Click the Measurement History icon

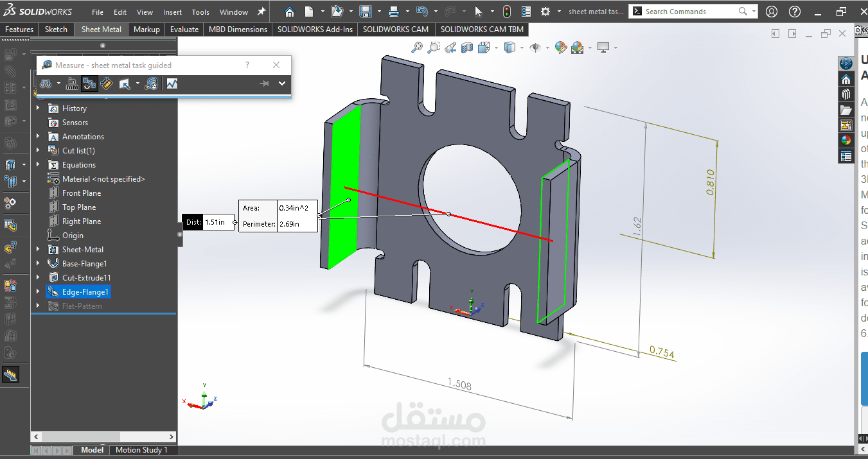(x=151, y=83)
